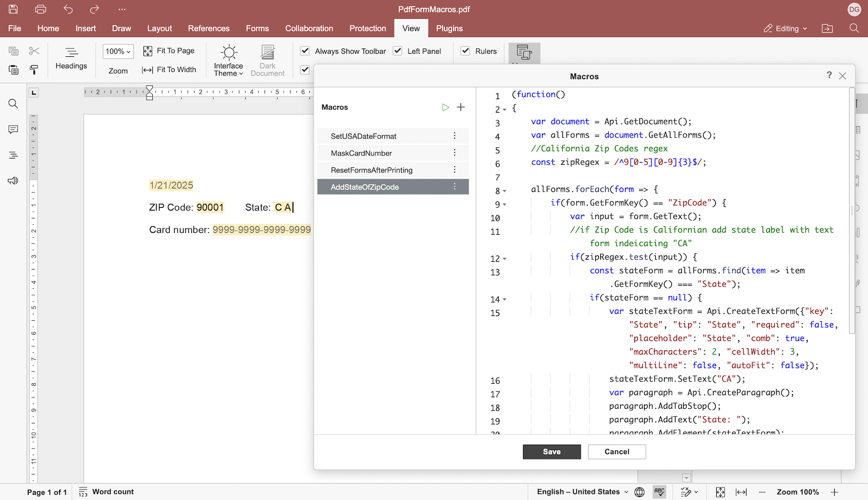Click the status bar Fit to page icon
The height and width of the screenshot is (500, 868).
pyautogui.click(x=720, y=492)
